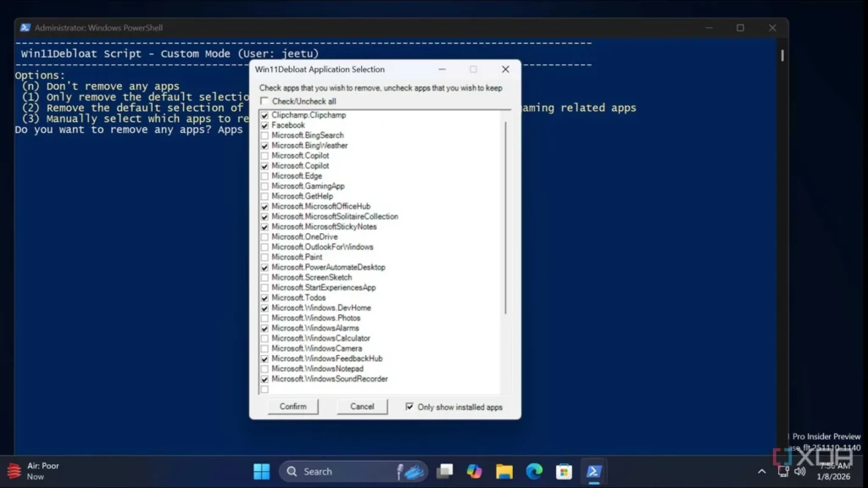Disable Only show installed apps
This screenshot has width=868, height=488.
(409, 407)
